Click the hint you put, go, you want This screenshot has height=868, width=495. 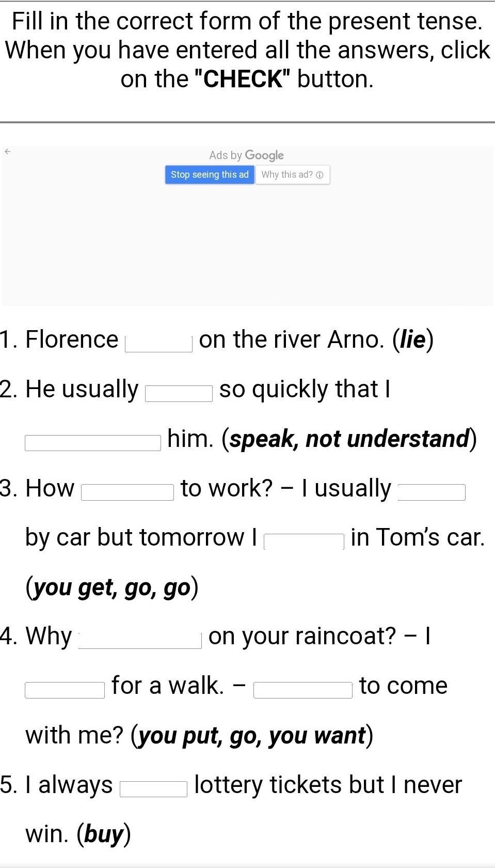click(252, 735)
